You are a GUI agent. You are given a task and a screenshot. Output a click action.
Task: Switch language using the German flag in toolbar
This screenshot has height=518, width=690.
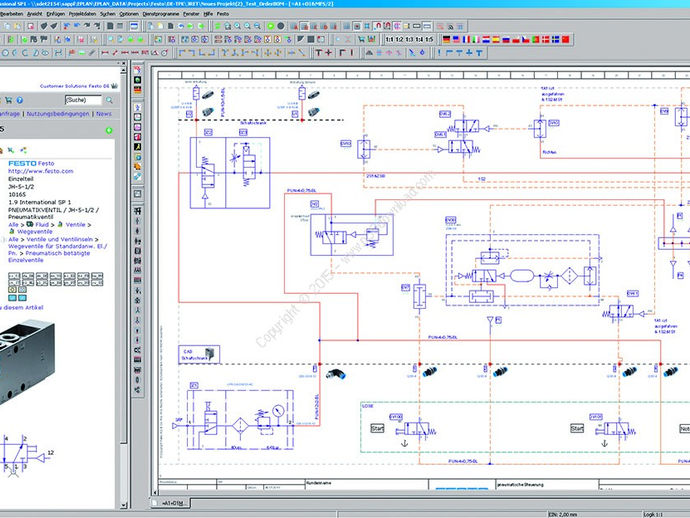(x=447, y=39)
